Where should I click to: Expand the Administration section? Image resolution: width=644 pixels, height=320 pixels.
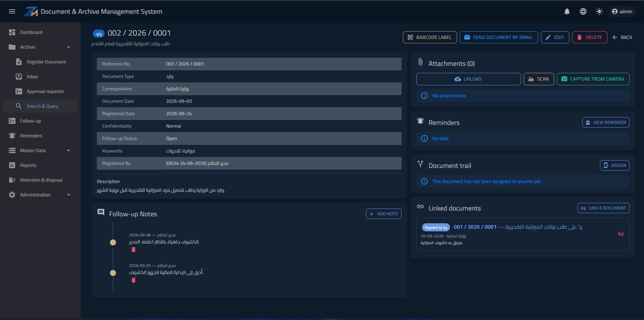coord(40,195)
